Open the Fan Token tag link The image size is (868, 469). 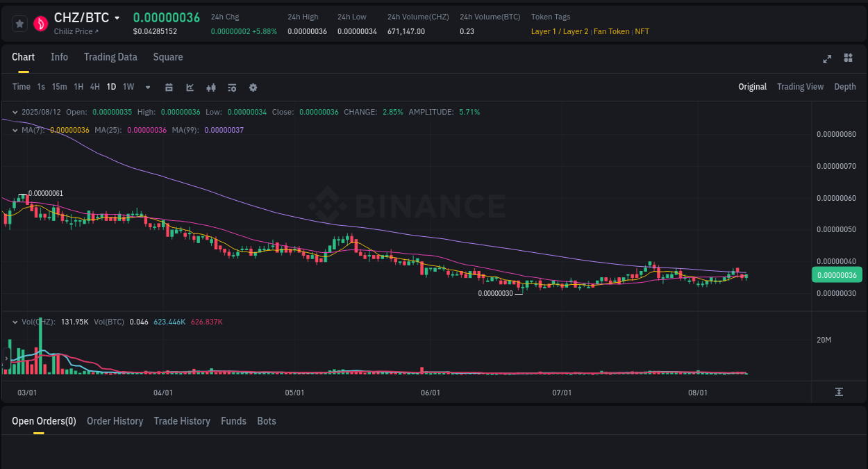point(611,31)
